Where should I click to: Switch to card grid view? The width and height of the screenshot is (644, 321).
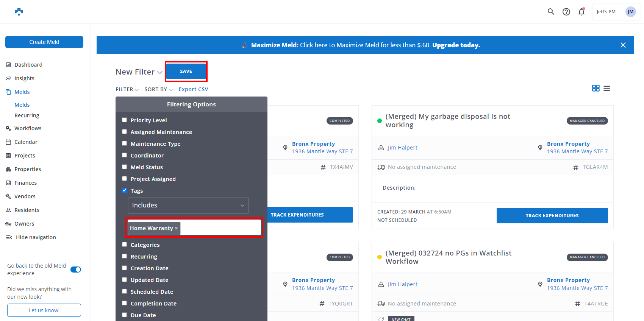[596, 88]
